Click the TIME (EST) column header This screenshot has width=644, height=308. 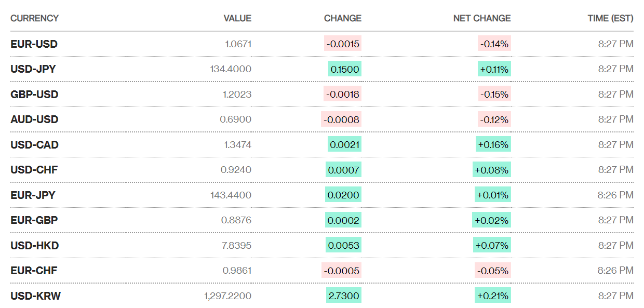click(610, 18)
